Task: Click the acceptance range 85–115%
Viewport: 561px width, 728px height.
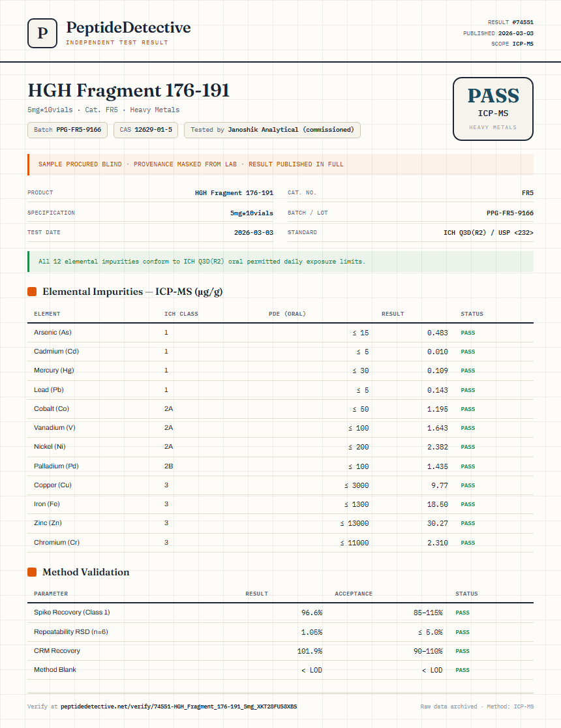Action: point(428,613)
